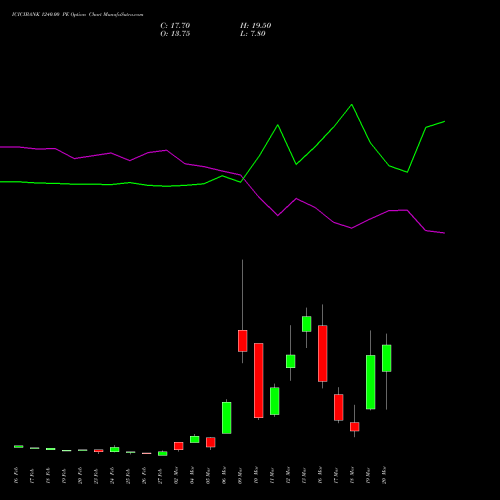The height and width of the screenshot is (500, 500).
Task: Click the green candlestick for 12 Mar
Action: click(291, 361)
